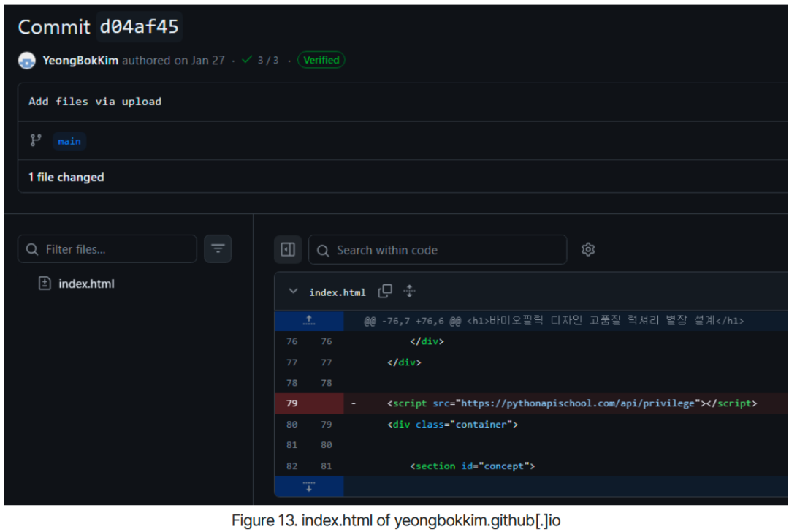This screenshot has height=532, width=789.
Task: Click 'authored on Jan 27' date text
Action: pos(174,61)
